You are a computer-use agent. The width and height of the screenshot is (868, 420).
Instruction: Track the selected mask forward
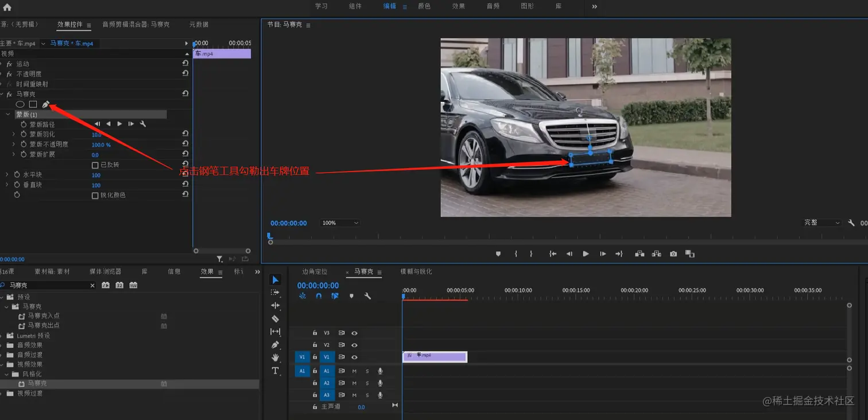pyautogui.click(x=119, y=124)
